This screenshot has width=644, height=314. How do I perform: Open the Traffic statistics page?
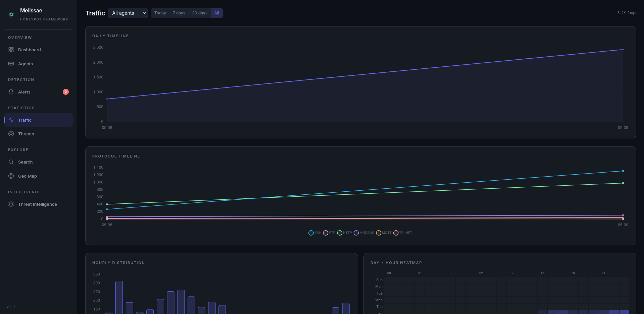tap(38, 120)
